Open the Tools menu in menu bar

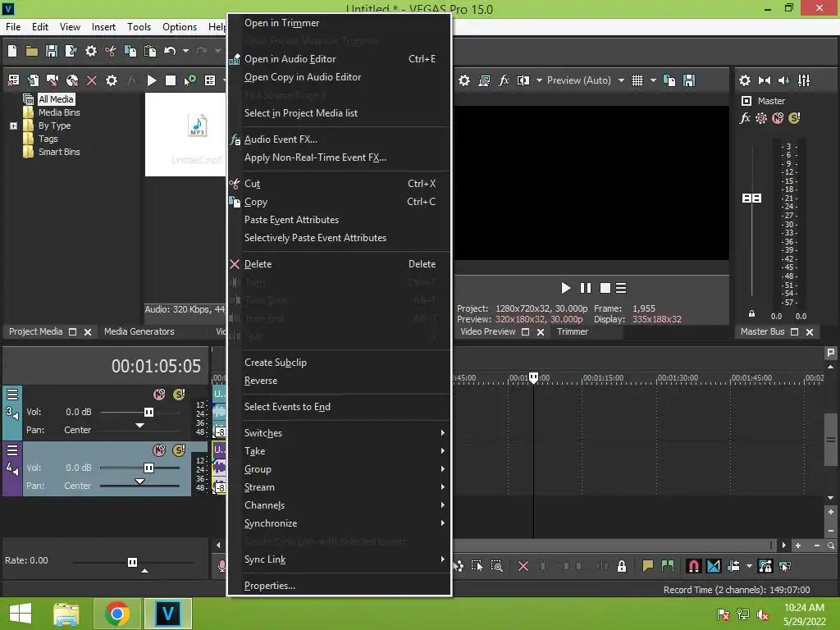[139, 27]
